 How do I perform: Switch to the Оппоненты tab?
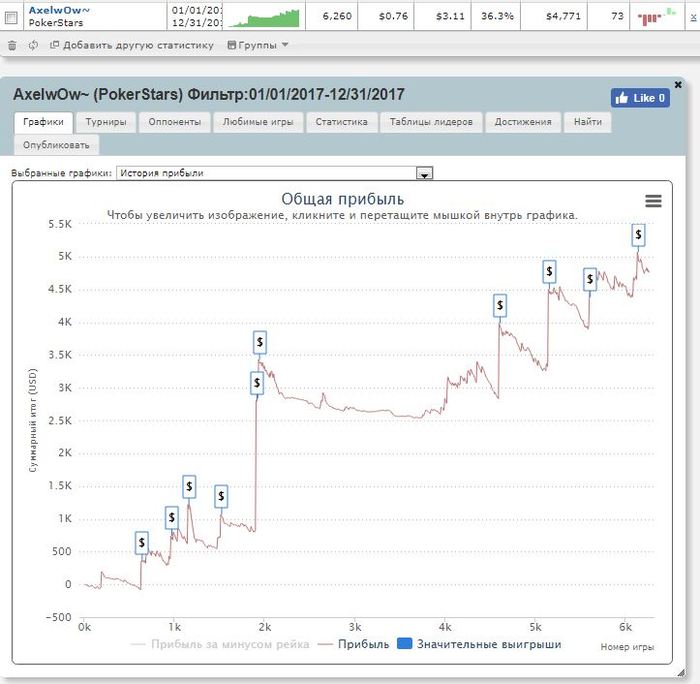[x=175, y=122]
